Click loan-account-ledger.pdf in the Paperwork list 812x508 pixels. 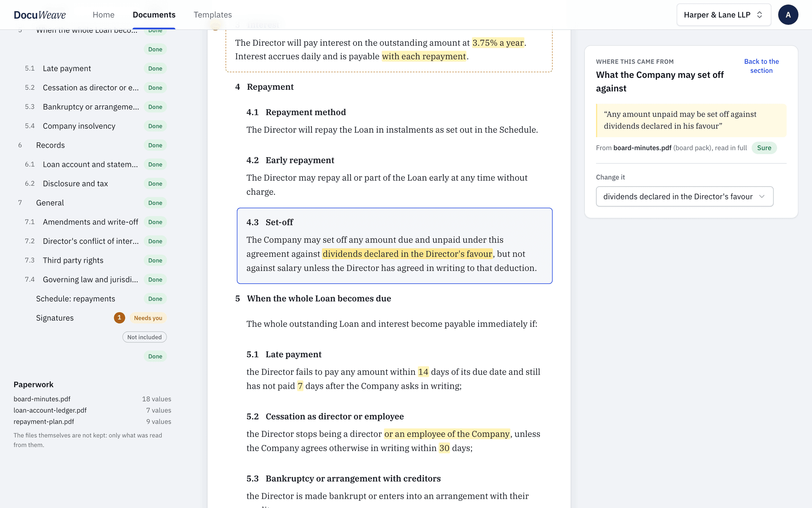point(50,410)
